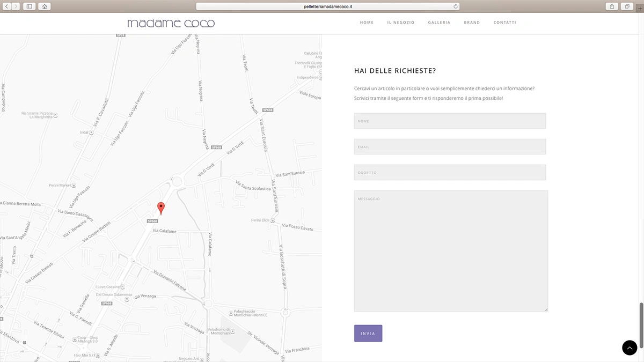Click inside the MESSAGGIO text area
This screenshot has height=362, width=644.
tap(451, 251)
